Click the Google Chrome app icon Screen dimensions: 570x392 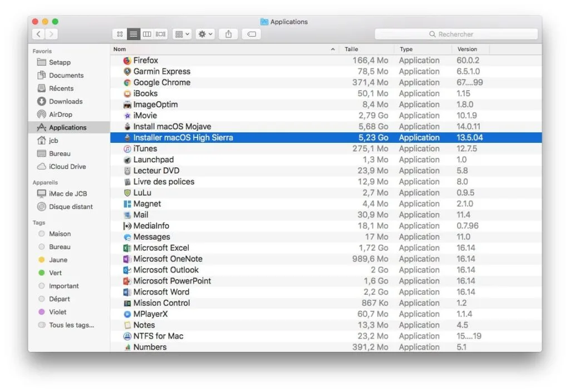coord(127,83)
